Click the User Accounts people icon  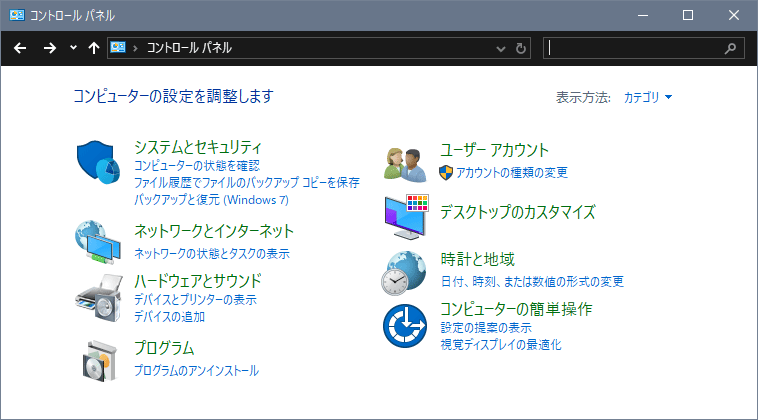click(406, 162)
